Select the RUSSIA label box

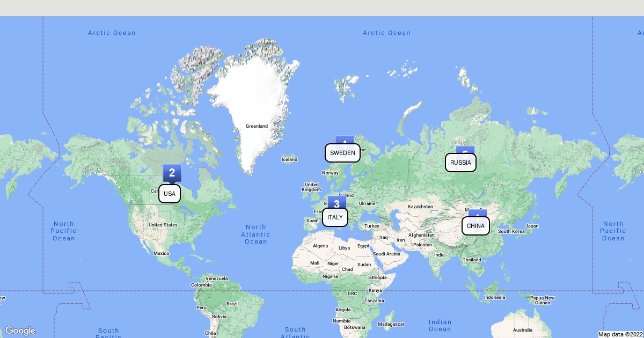pyautogui.click(x=460, y=163)
